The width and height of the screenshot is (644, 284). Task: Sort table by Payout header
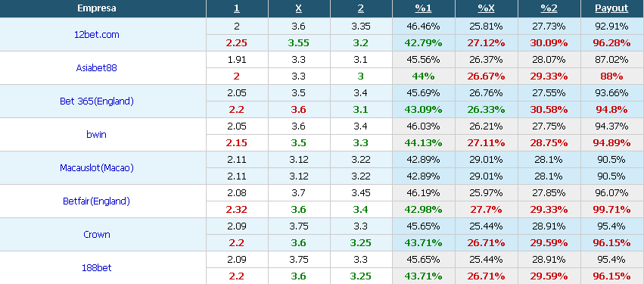point(611,8)
